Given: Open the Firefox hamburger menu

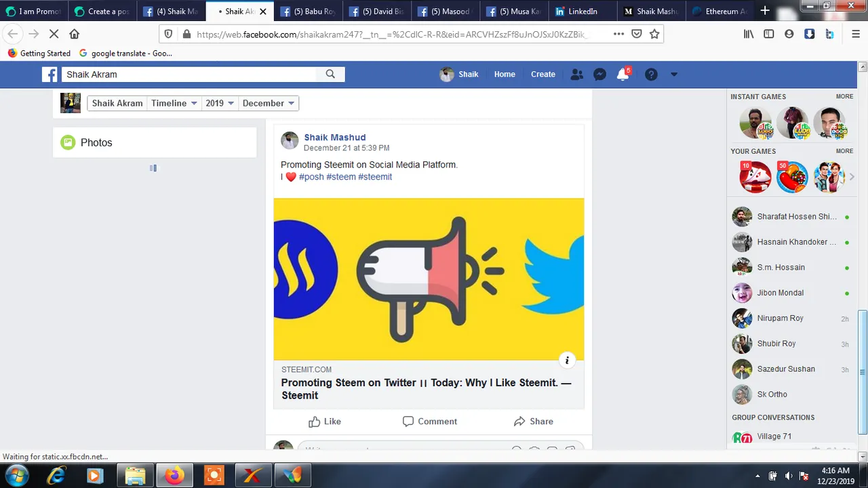Looking at the screenshot, I should [856, 34].
